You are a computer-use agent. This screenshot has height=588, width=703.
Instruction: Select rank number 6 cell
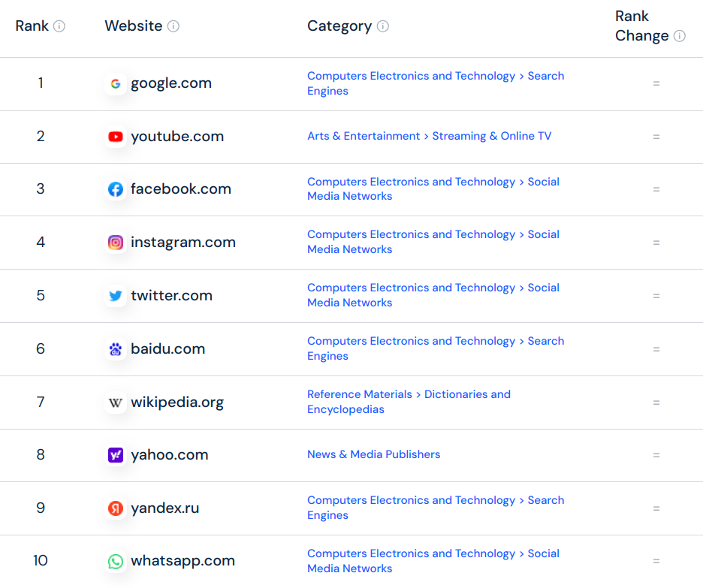(41, 348)
